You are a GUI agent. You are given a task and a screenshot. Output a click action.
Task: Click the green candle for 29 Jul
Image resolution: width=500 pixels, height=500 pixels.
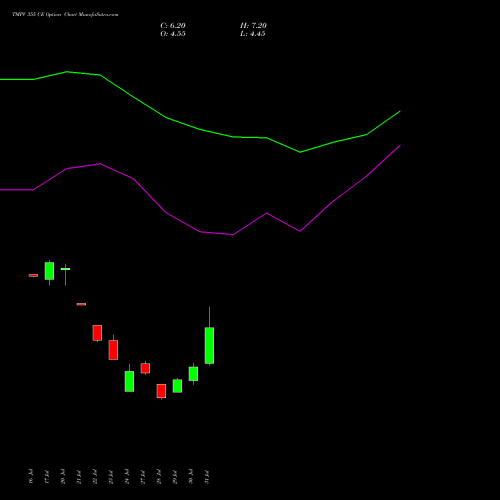[177, 386]
